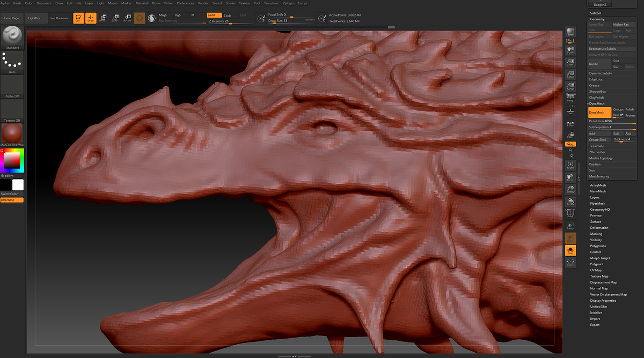Viewport: 644px width, 358px height.
Task: Expand the Masking subpalette
Action: pyautogui.click(x=596, y=234)
